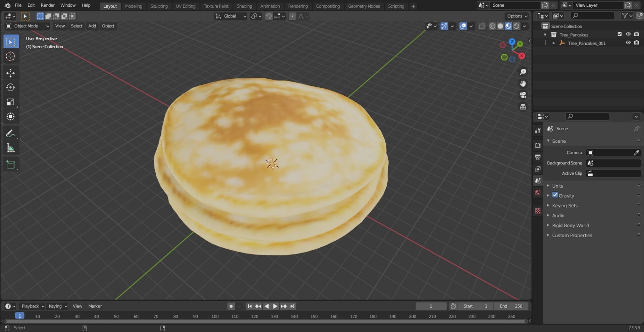Click the Blender logo menu icon

coord(7,5)
